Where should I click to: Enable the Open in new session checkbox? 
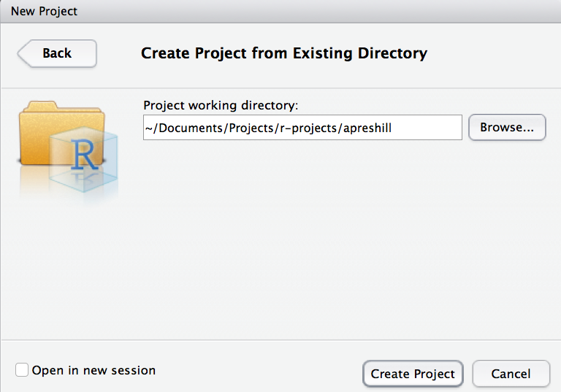click(22, 370)
